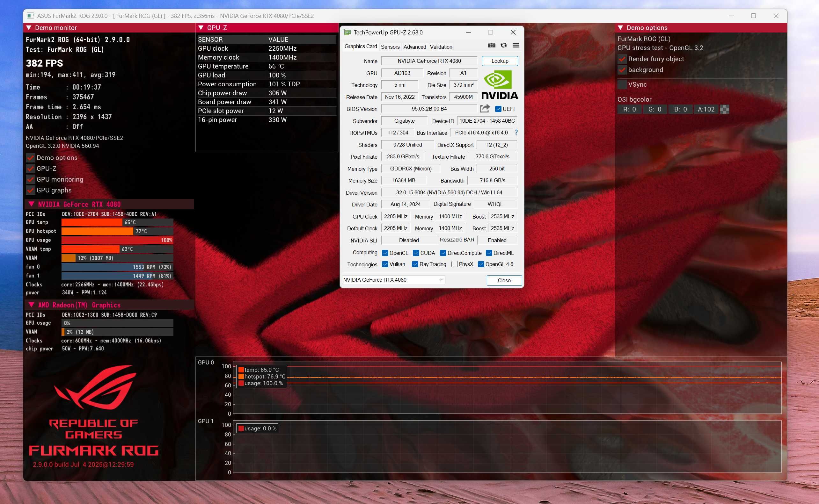Image resolution: width=819 pixels, height=504 pixels.
Task: Collapse the Demo options panel
Action: (x=620, y=28)
